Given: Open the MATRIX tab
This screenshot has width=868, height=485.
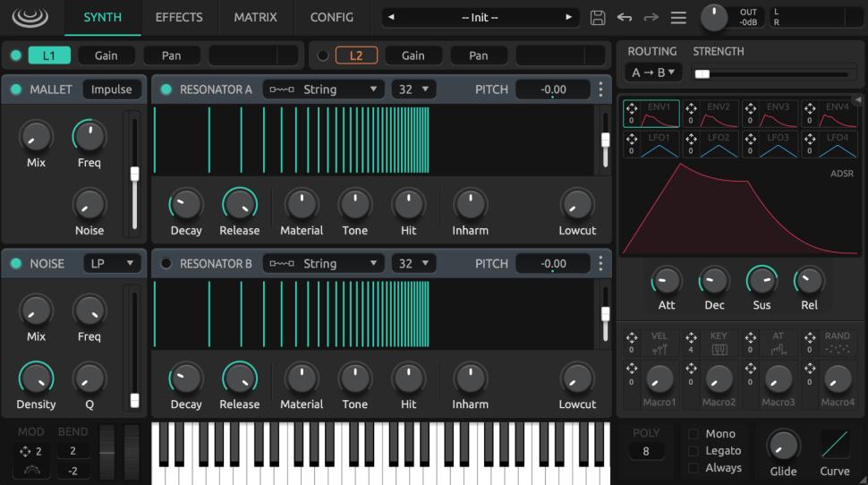Looking at the screenshot, I should pos(255,17).
